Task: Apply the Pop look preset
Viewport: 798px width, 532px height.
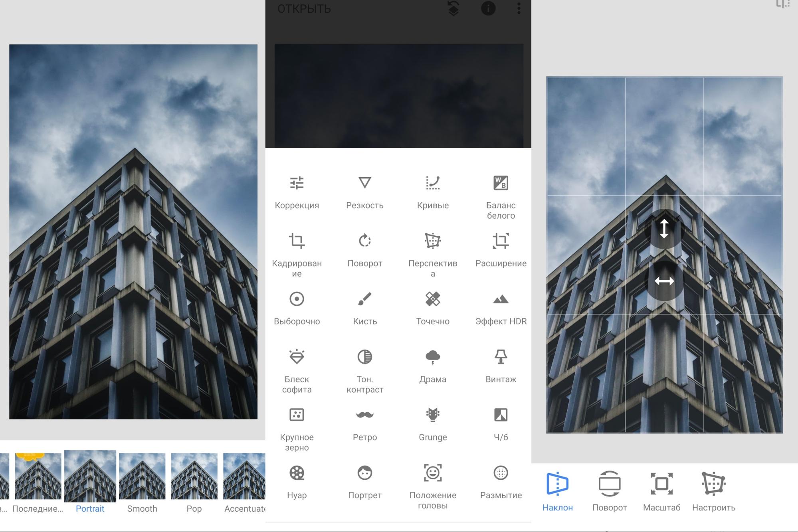Action: (194, 477)
